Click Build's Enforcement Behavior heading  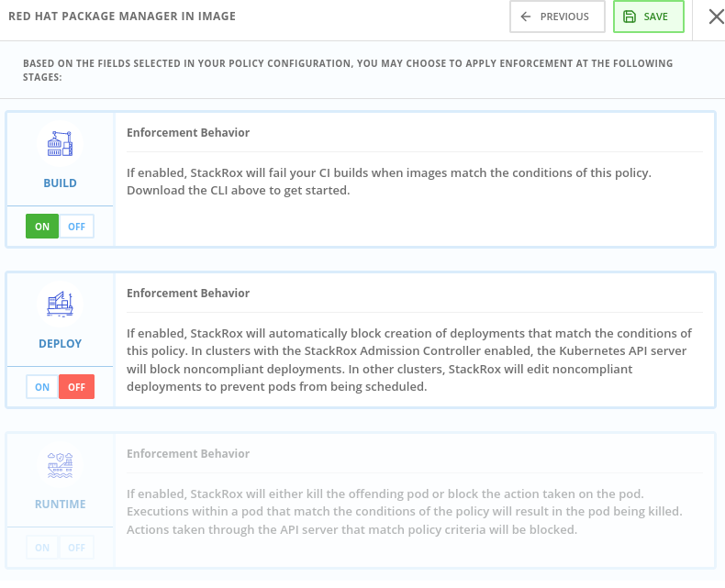(x=188, y=133)
